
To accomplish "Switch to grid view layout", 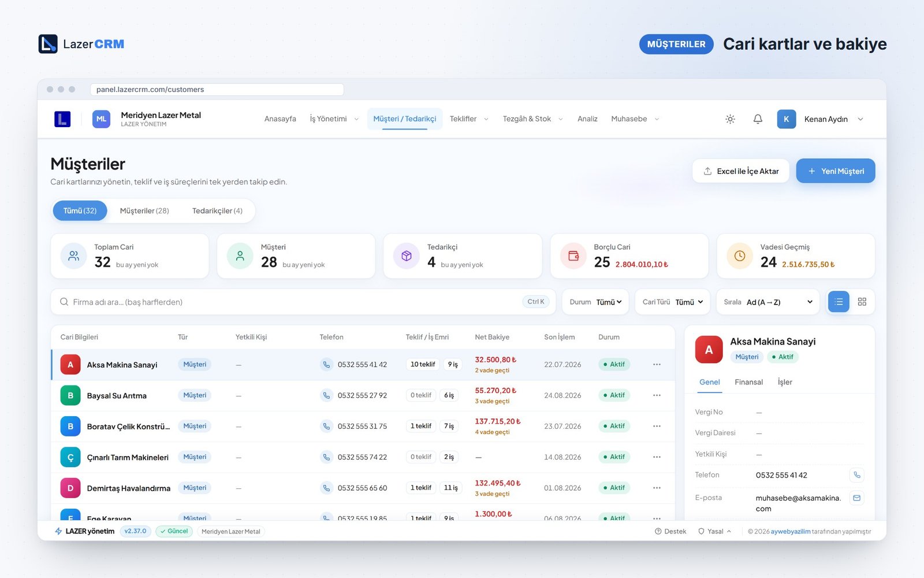I will 862,302.
